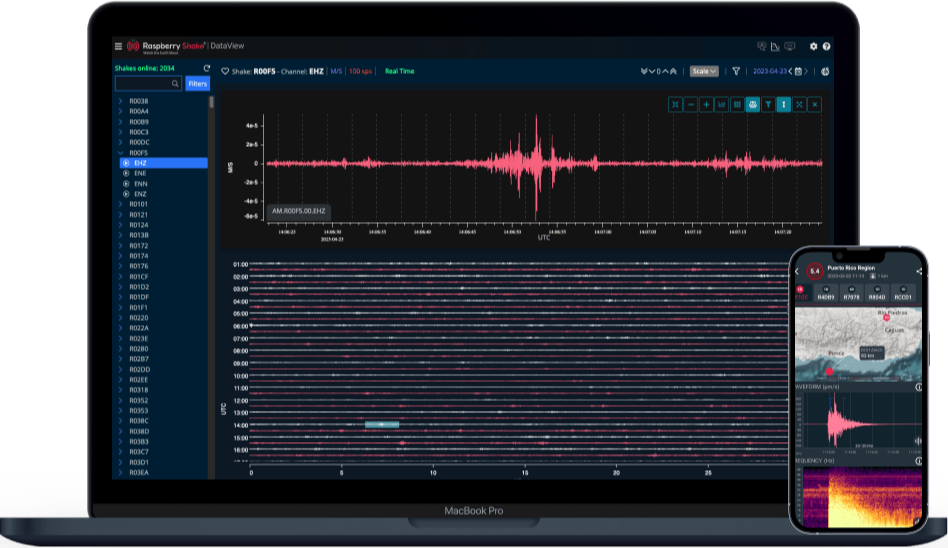Select R7078 station tab in phone app
The image size is (948, 548).
coord(851,293)
